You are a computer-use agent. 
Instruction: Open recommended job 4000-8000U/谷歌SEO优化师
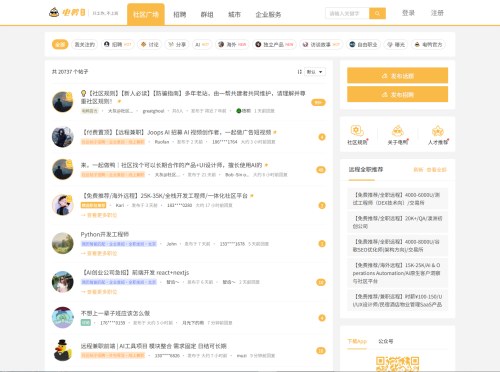click(x=397, y=246)
